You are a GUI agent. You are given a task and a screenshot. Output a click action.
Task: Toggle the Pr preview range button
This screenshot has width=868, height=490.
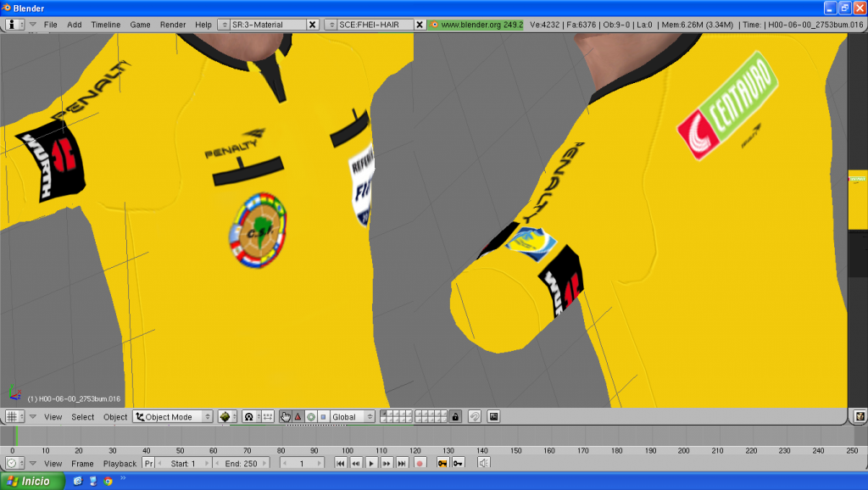[148, 464]
